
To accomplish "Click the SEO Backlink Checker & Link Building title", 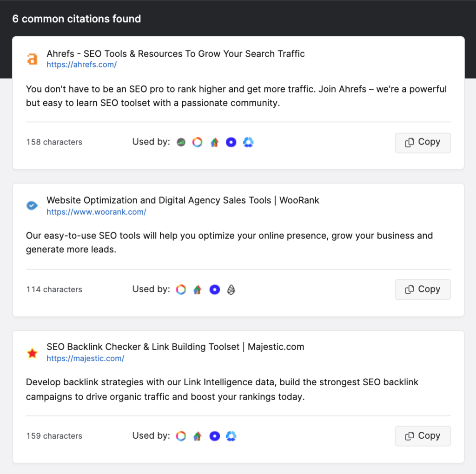I will [x=175, y=347].
